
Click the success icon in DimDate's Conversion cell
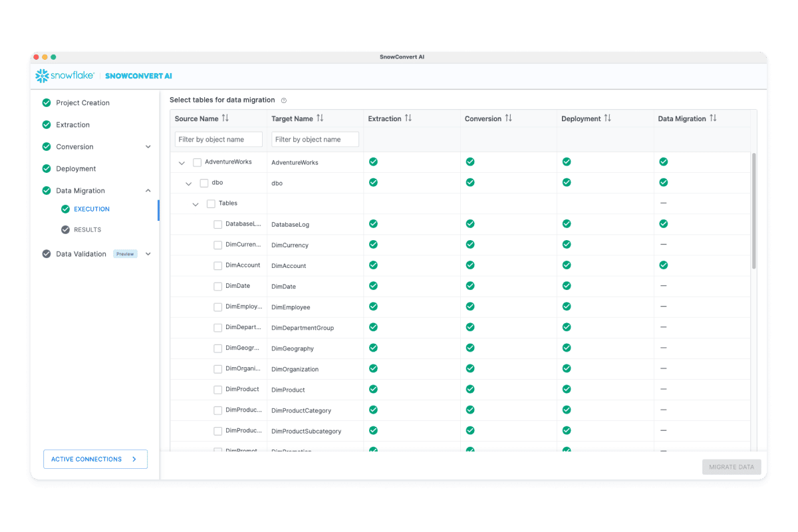click(470, 286)
